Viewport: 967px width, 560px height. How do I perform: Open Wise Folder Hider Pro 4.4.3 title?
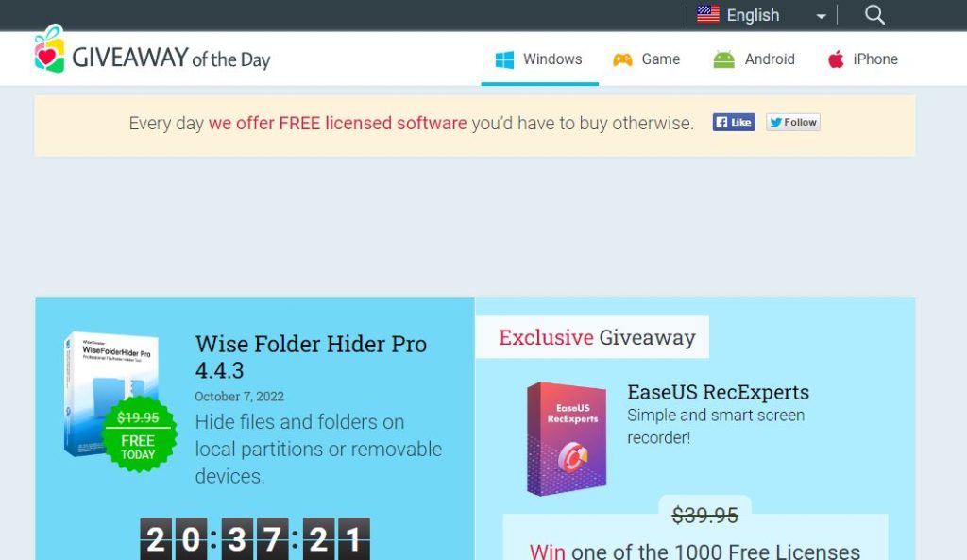[311, 357]
